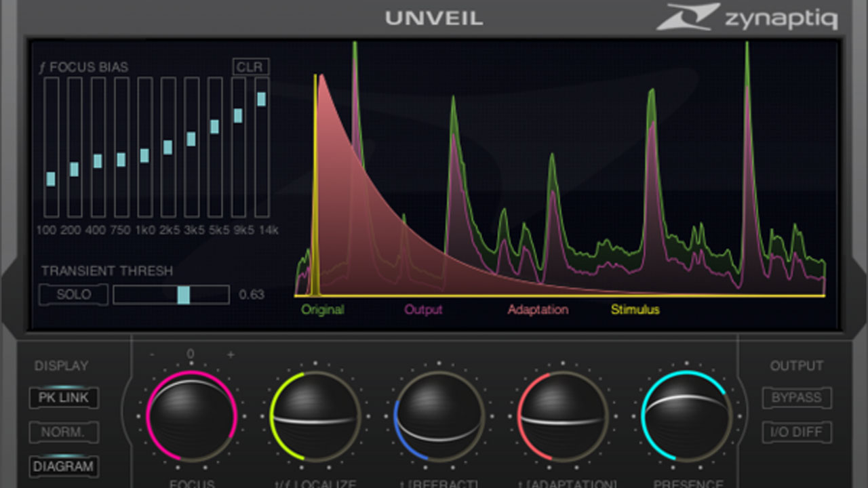The image size is (868, 488).
Task: Click the 100 Hz focus bias slider handle
Action: [x=51, y=179]
